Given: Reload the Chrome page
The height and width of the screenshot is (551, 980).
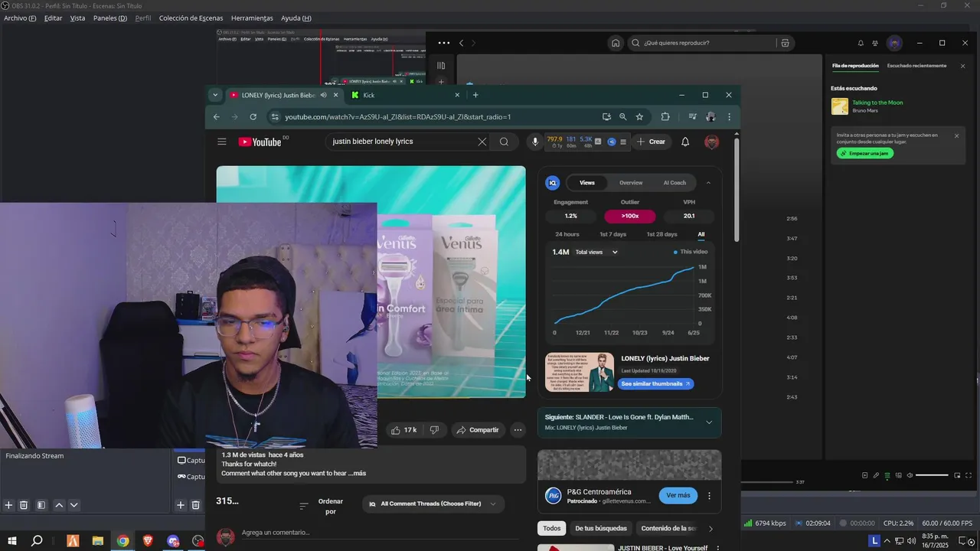Looking at the screenshot, I should click(x=253, y=117).
